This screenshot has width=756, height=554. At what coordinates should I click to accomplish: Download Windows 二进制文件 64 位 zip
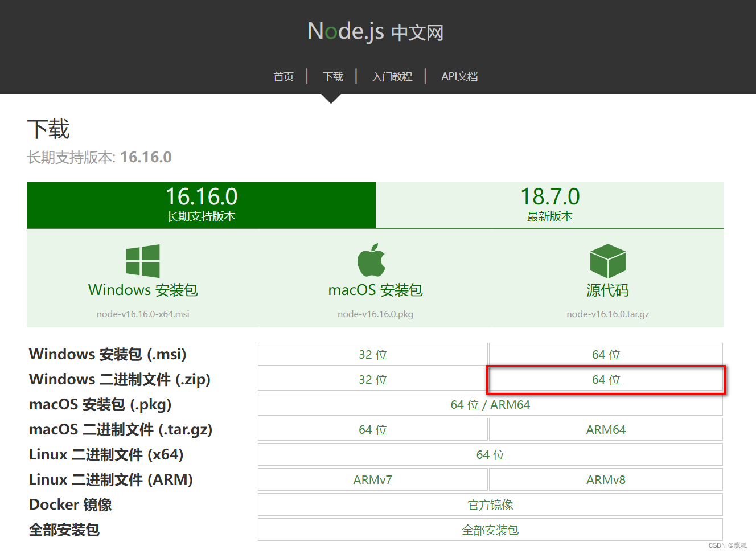pyautogui.click(x=605, y=379)
